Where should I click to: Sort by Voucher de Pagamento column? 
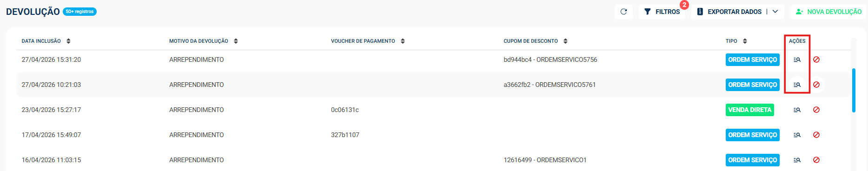403,41
